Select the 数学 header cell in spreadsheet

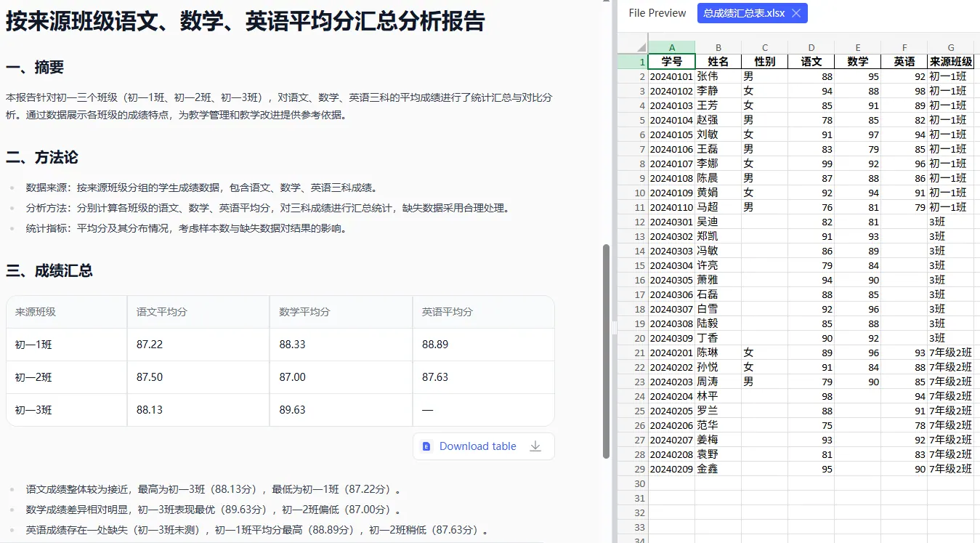coord(857,62)
